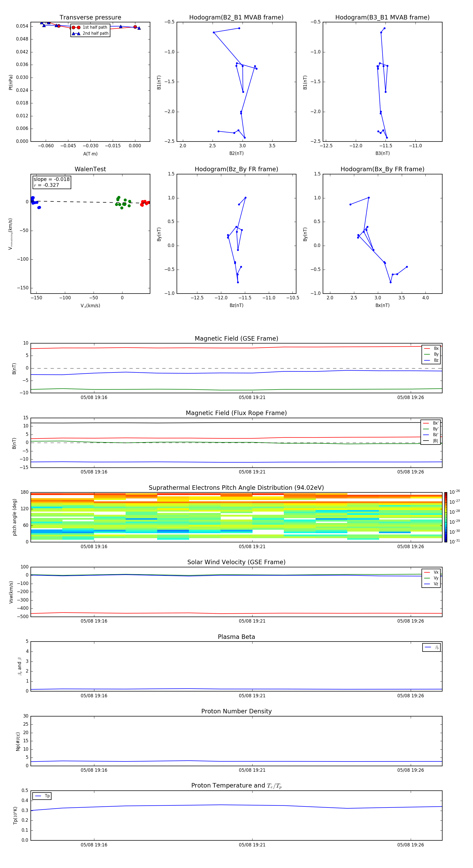Click Bx in the GSE magnetic field legend

pyautogui.click(x=431, y=349)
